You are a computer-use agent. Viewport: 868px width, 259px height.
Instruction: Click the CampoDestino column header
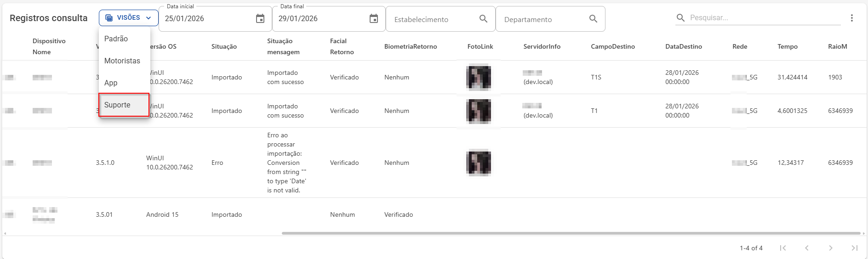tap(613, 46)
